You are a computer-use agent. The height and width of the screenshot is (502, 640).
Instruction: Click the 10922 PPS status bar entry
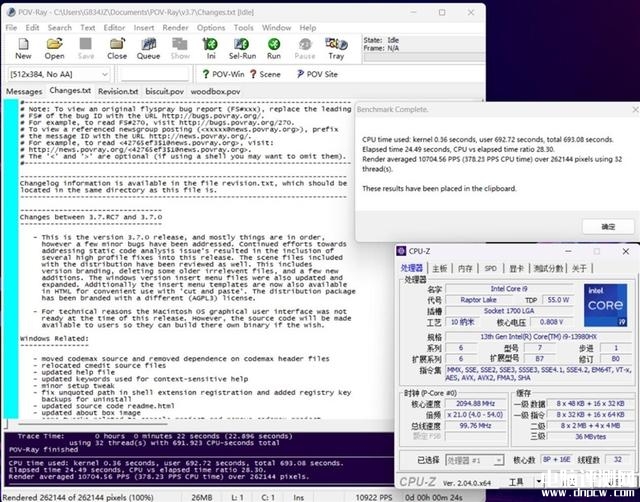click(373, 498)
